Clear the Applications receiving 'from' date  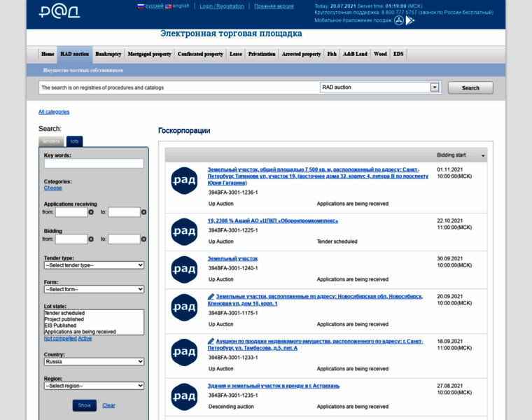pyautogui.click(x=91, y=212)
